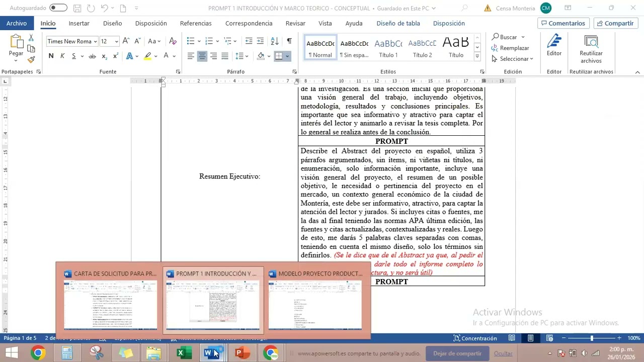
Task: Justify the paragraph text
Action: click(225, 56)
